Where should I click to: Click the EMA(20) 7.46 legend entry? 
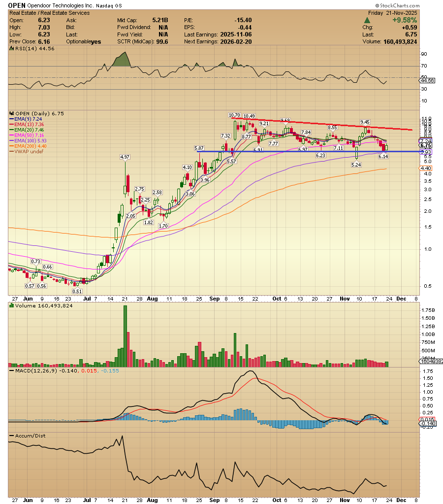coord(29,130)
